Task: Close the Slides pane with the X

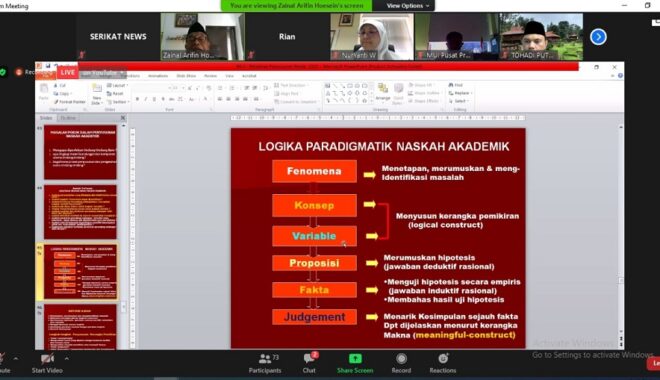Action: pos(123,118)
